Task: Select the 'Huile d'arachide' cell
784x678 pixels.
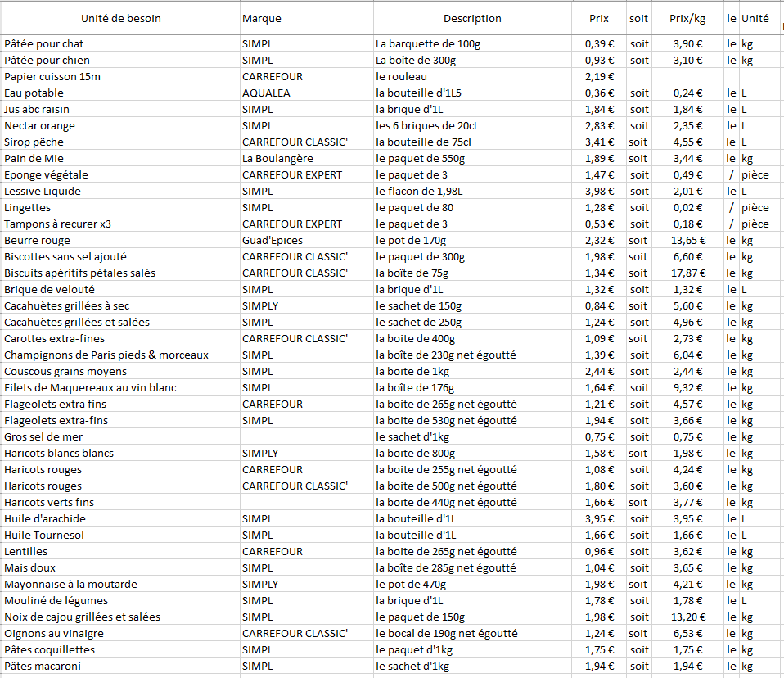Action: [121, 519]
